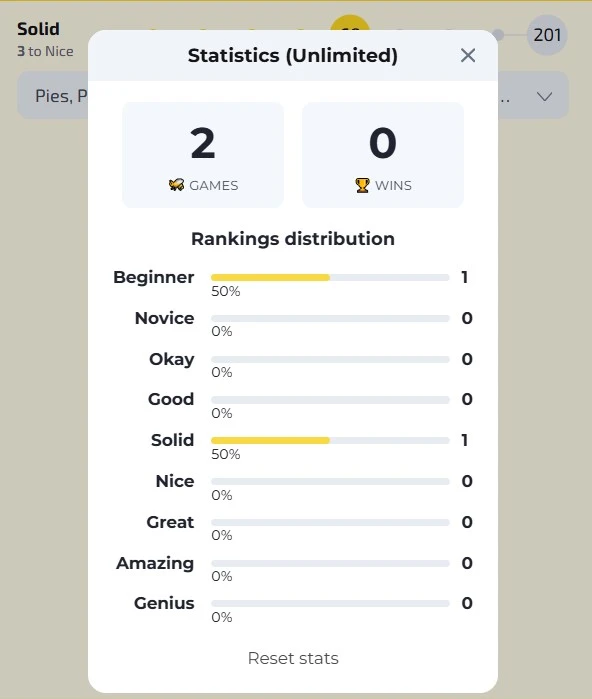Close the Statistics dialog with X

click(x=468, y=56)
